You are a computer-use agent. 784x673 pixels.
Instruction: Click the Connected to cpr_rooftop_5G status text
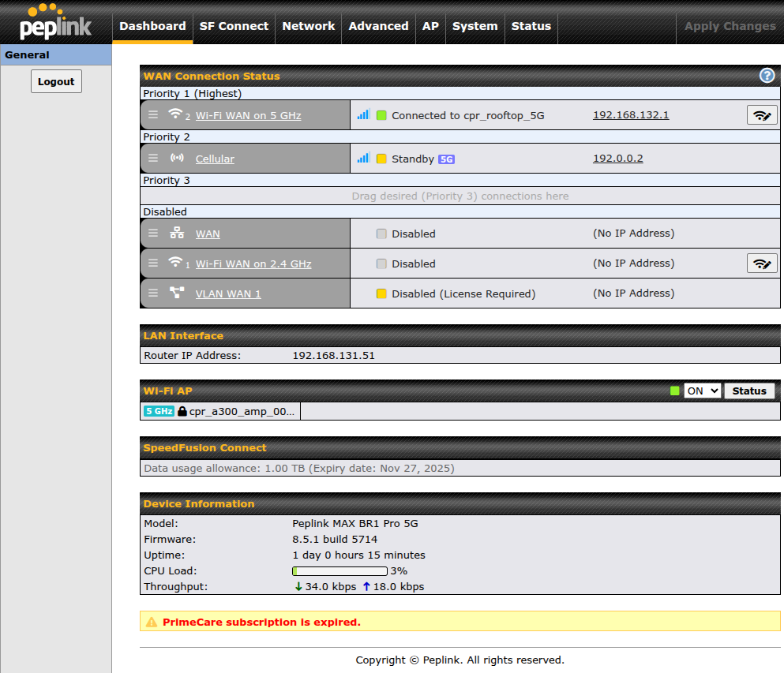coord(467,115)
